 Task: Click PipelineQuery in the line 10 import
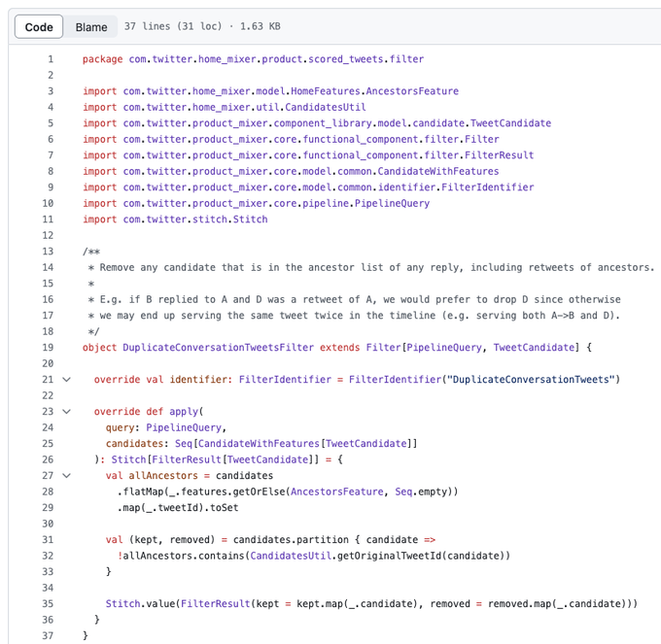click(x=392, y=203)
